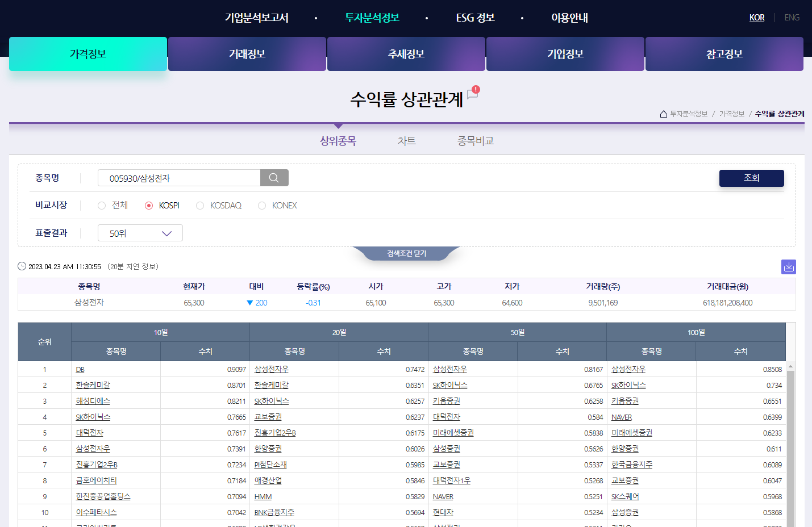812x527 pixels.
Task: Select the 전체 market radio button
Action: coord(102,206)
